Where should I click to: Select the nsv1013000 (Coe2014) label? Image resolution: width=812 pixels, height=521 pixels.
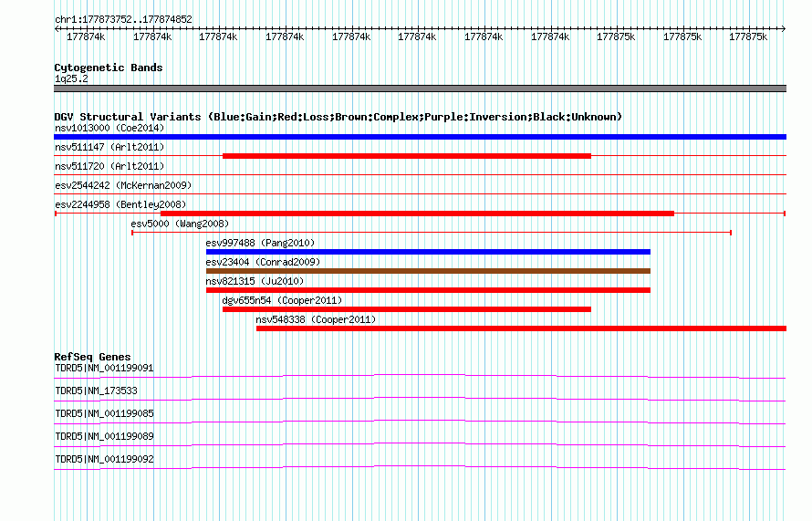click(109, 128)
